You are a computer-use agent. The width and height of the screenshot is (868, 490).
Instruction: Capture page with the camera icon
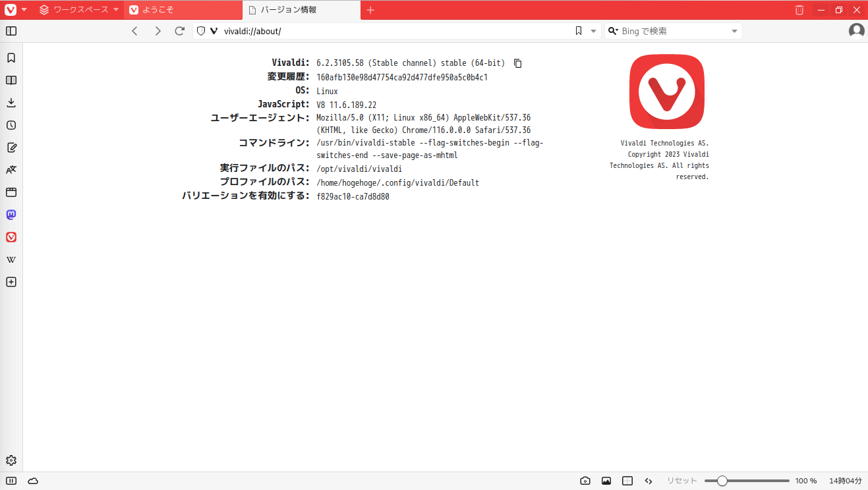pyautogui.click(x=585, y=481)
